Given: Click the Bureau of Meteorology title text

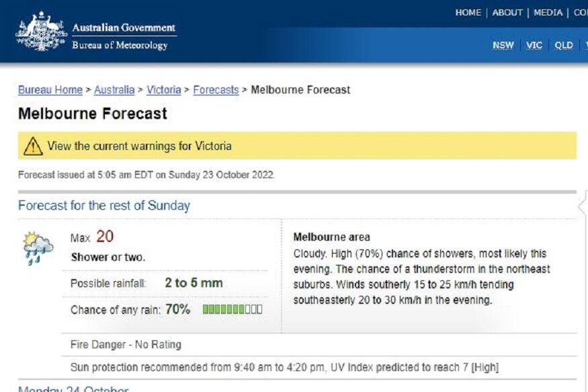Looking at the screenshot, I should (x=120, y=45).
